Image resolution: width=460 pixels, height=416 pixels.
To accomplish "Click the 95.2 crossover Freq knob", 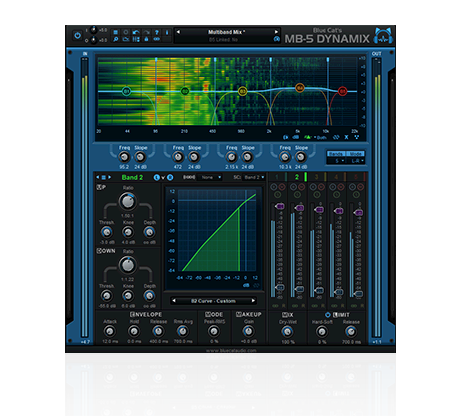I will (124, 157).
